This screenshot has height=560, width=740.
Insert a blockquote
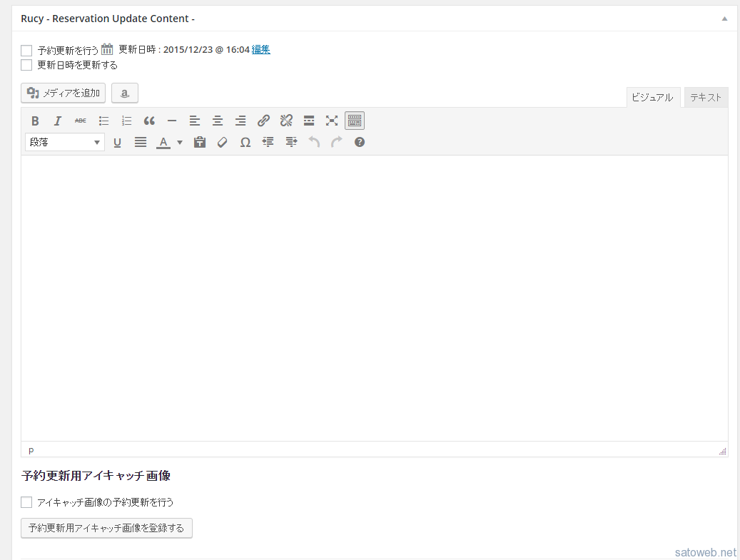(x=149, y=121)
